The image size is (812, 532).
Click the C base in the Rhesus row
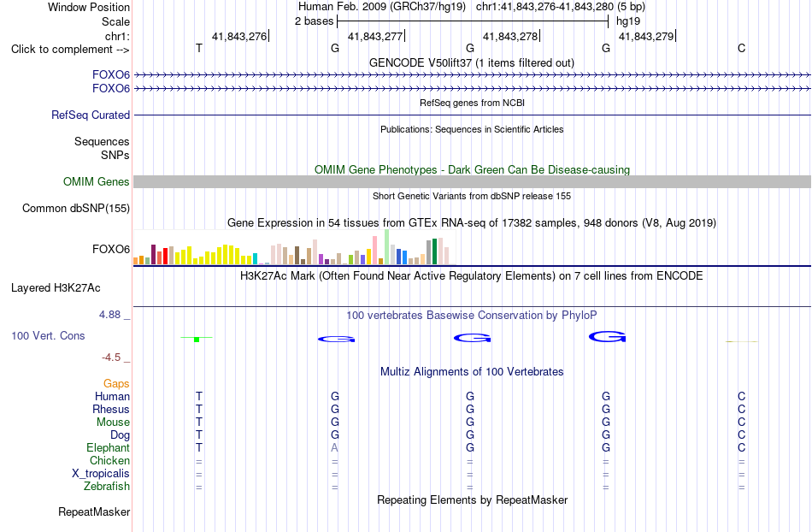point(742,409)
